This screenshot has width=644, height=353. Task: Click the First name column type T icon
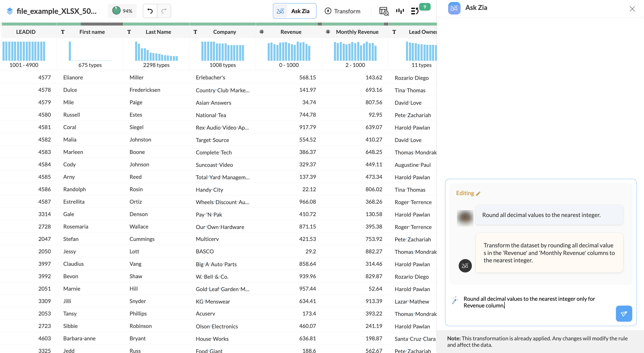[x=63, y=32]
